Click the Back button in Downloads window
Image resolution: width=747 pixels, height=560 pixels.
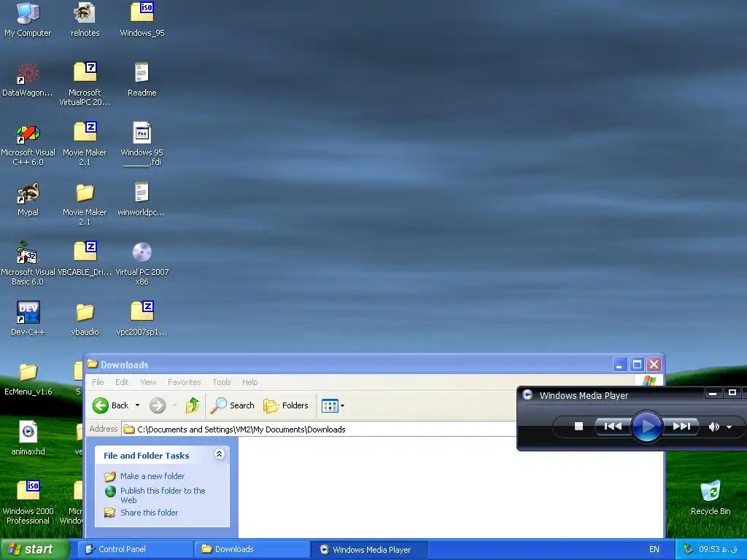(111, 405)
